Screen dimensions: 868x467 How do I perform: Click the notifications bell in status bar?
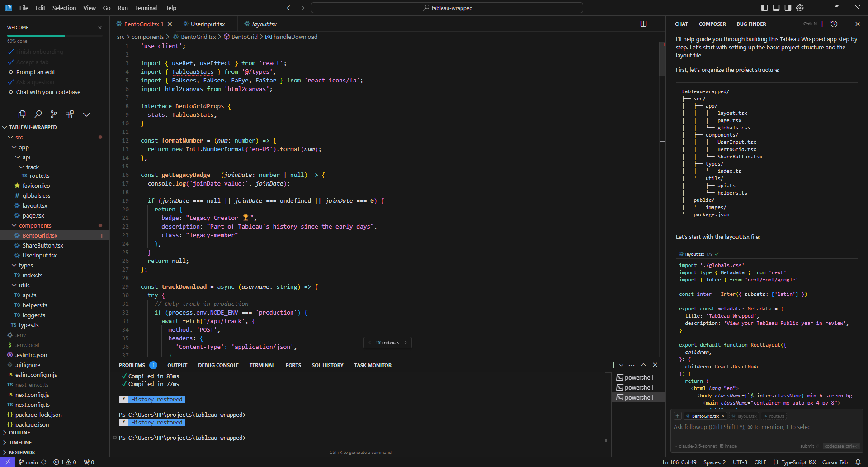pos(858,462)
